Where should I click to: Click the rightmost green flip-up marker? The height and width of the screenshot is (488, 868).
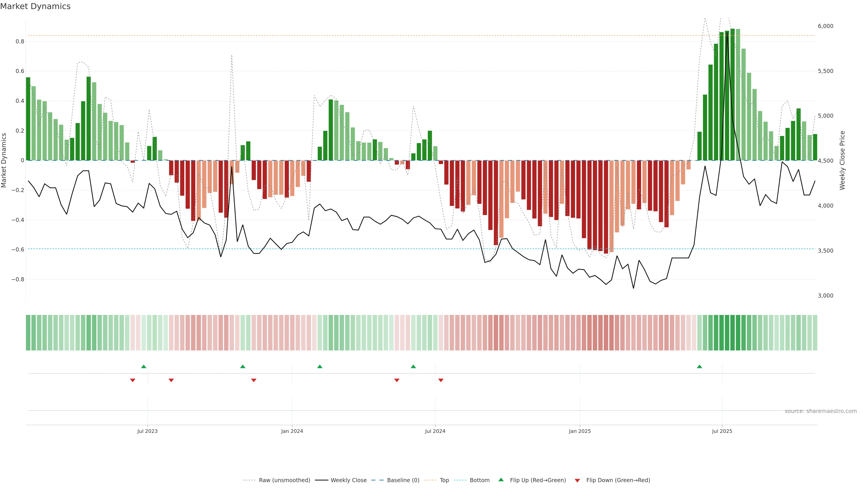[x=700, y=366]
